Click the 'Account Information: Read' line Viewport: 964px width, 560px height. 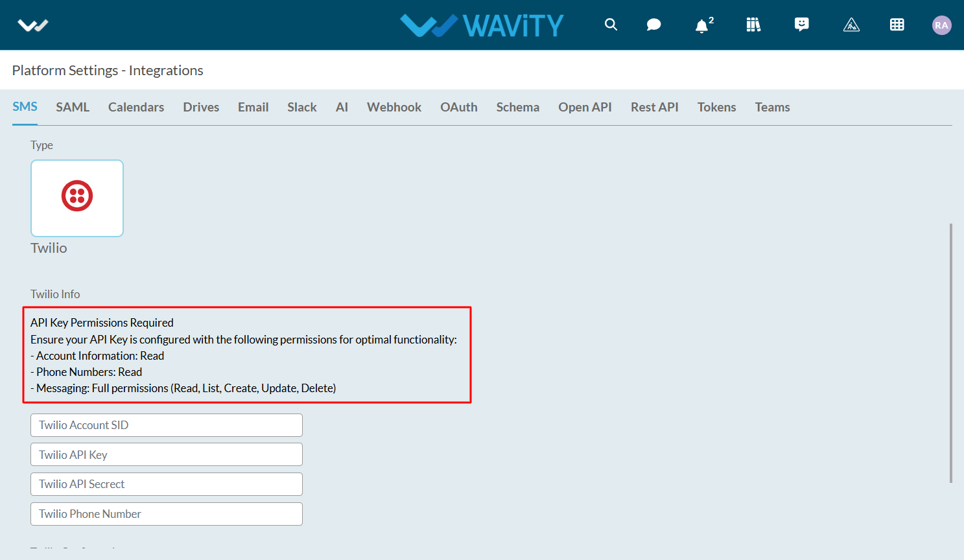tap(97, 356)
